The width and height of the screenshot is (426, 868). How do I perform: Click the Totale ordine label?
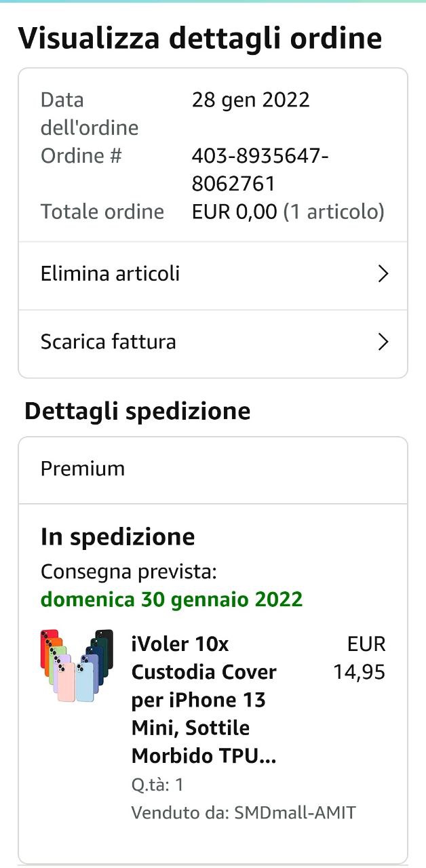click(x=102, y=212)
